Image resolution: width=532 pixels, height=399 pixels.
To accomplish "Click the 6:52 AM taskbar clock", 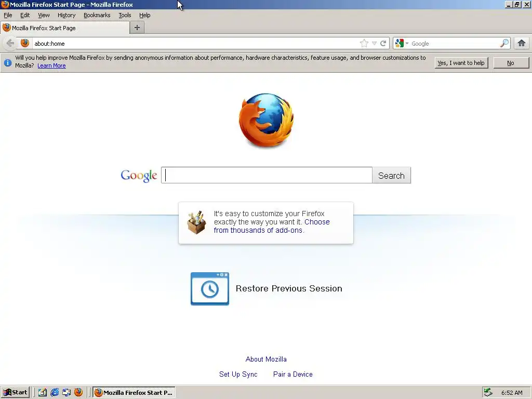I will 512,393.
